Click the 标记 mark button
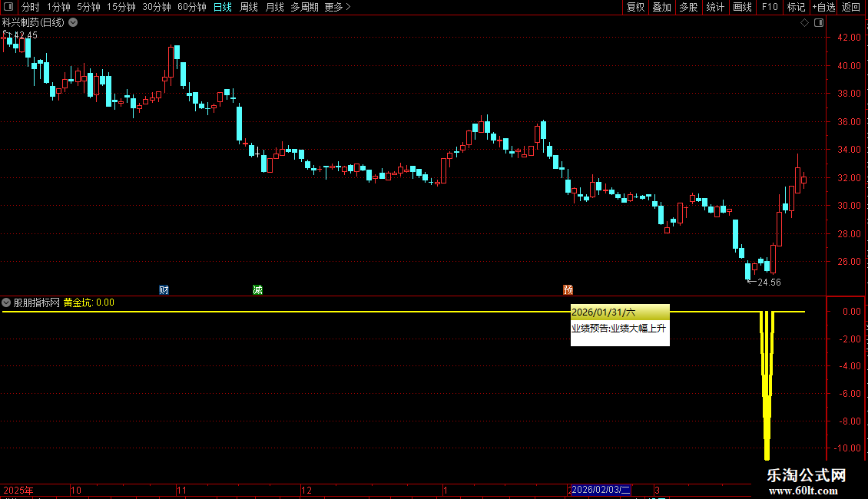Viewport: 868px width, 499px height. pyautogui.click(x=796, y=7)
